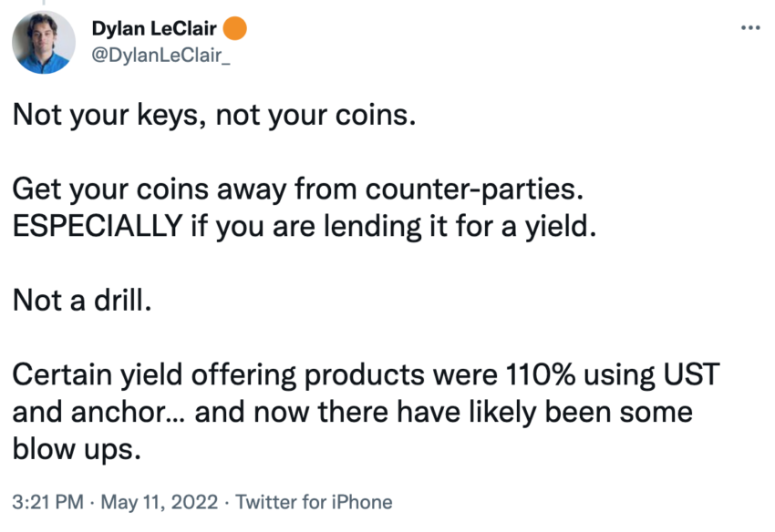The width and height of the screenshot is (775, 532).
Task: Click the 'Certain yield offering products' text
Action: coord(218,374)
